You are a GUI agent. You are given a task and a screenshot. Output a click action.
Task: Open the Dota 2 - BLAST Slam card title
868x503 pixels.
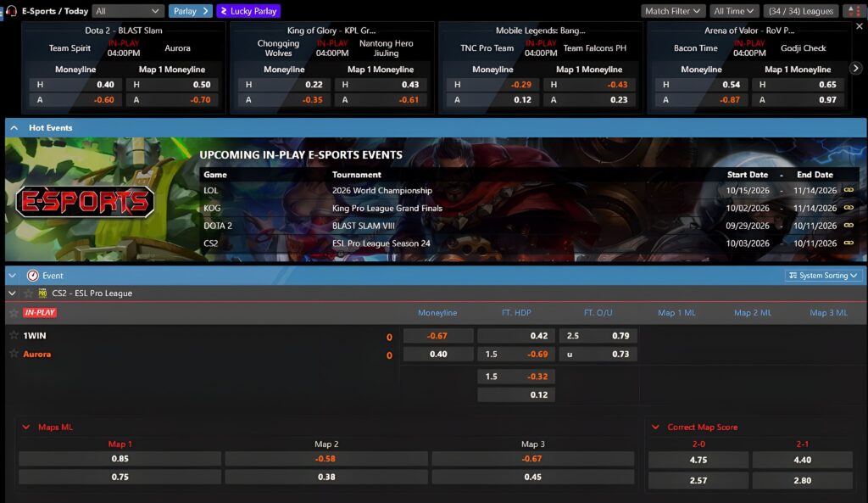click(x=124, y=31)
